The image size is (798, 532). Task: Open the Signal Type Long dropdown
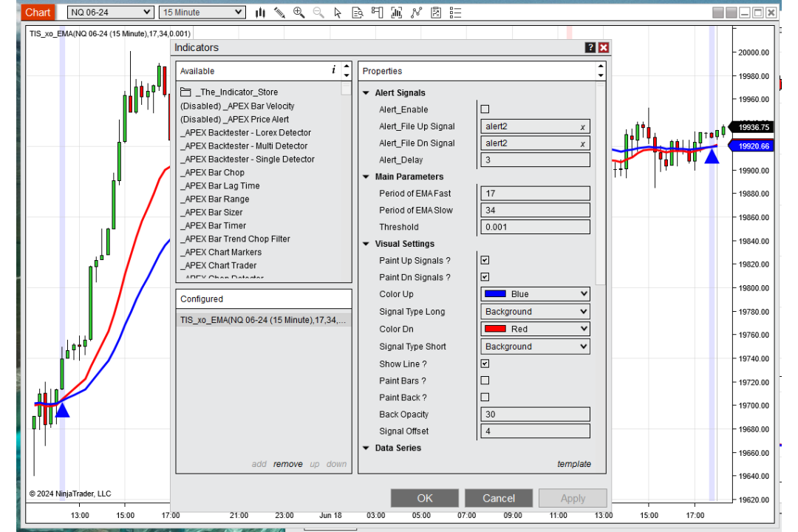(x=535, y=312)
